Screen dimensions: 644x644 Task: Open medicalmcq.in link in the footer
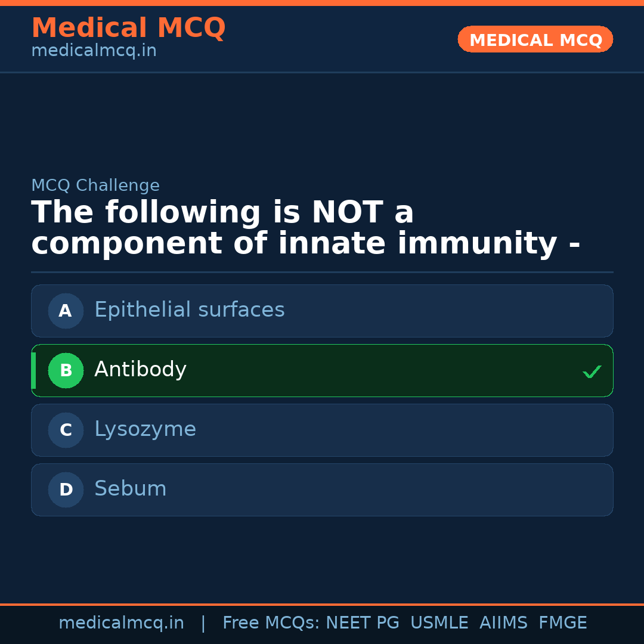121,623
